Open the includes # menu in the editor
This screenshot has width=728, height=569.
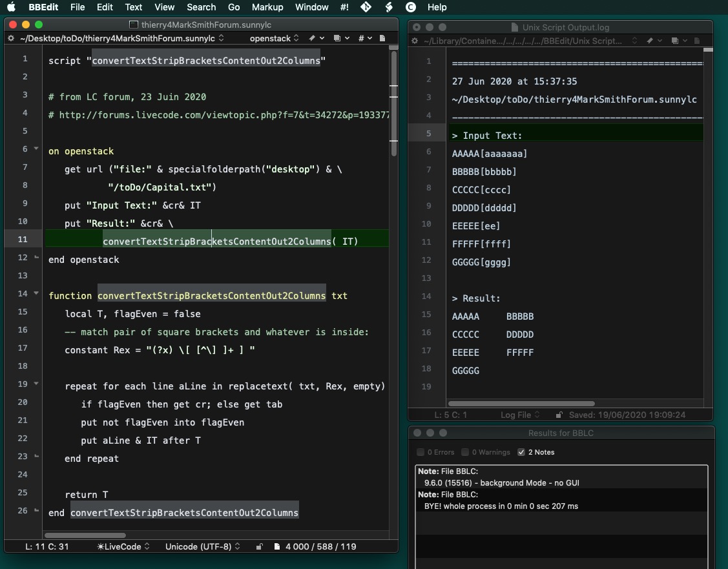pos(364,39)
